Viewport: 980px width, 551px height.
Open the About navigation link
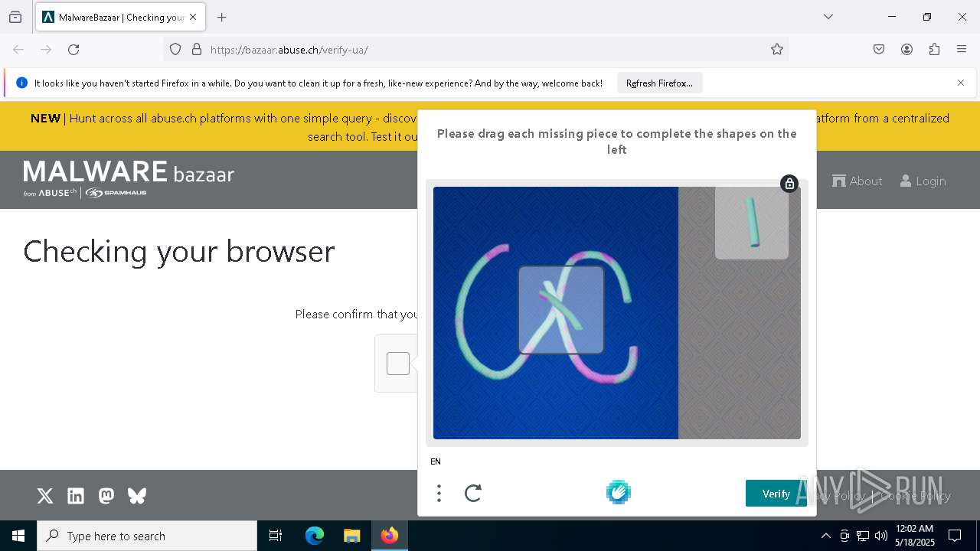(x=857, y=181)
